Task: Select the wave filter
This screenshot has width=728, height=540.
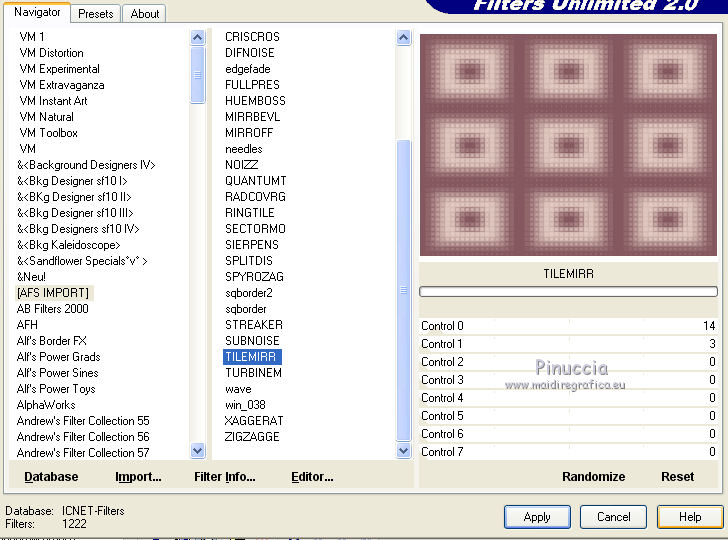Action: click(238, 389)
